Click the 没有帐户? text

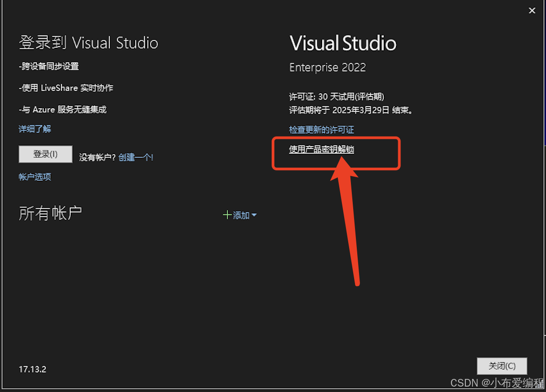[x=98, y=157]
